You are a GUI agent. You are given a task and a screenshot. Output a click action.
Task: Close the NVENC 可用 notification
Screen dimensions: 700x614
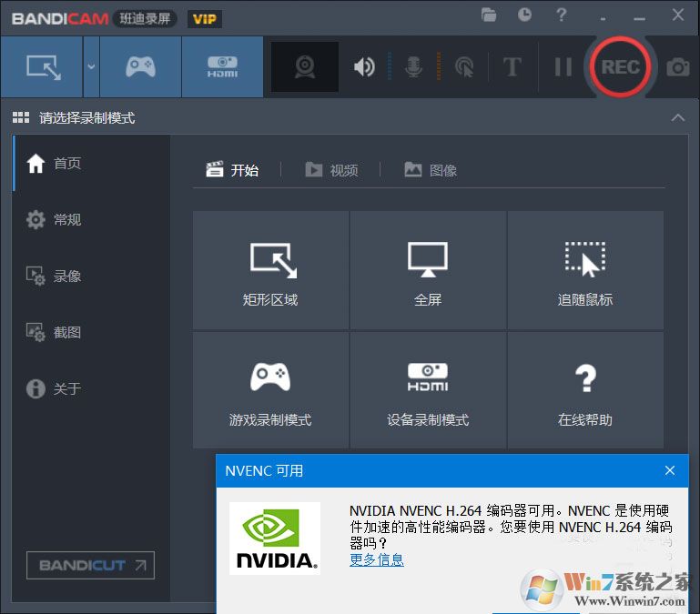click(x=670, y=471)
